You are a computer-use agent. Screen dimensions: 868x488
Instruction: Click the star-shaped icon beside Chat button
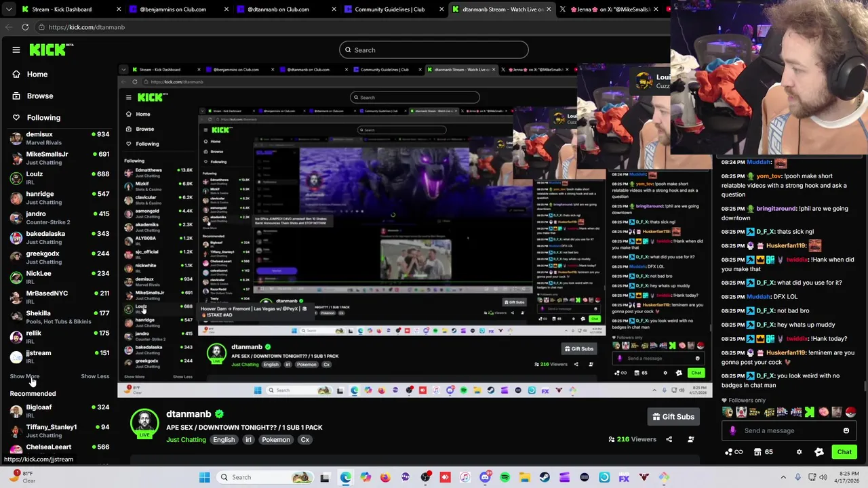click(819, 452)
